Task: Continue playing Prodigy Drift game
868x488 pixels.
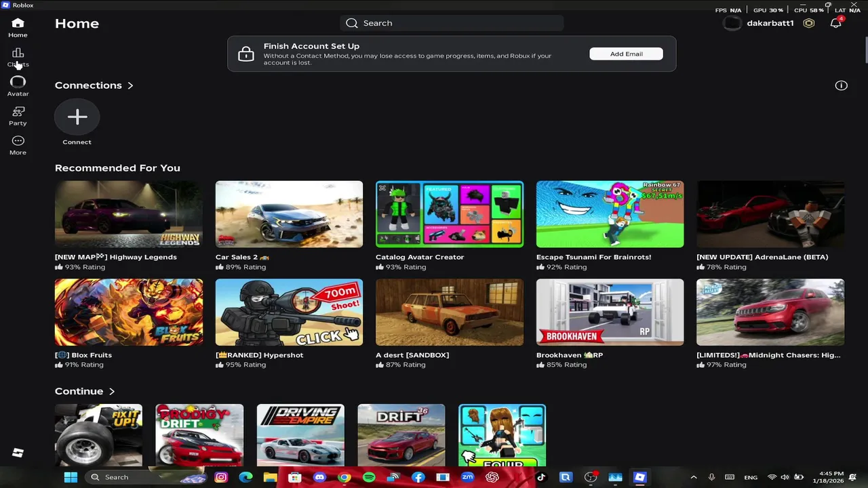Action: point(199,435)
